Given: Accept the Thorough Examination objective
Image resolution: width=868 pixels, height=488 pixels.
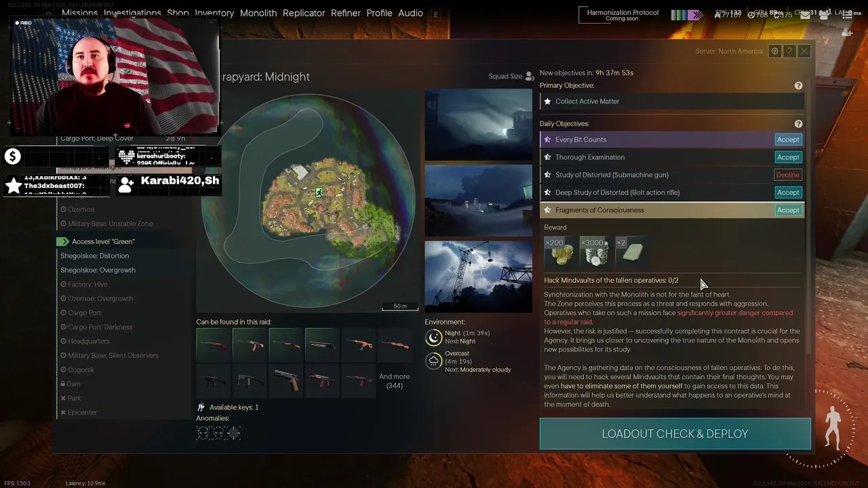Looking at the screenshot, I should (x=788, y=157).
